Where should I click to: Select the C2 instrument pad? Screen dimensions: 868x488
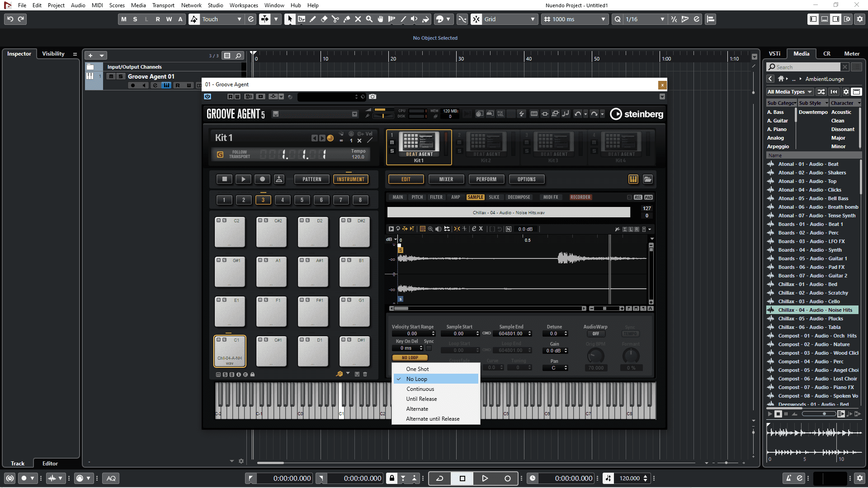pyautogui.click(x=230, y=232)
